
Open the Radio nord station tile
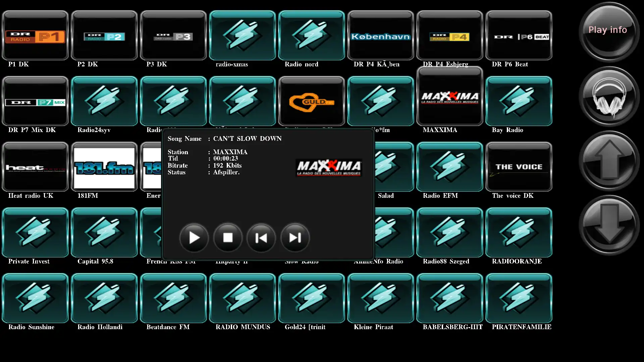tap(312, 36)
